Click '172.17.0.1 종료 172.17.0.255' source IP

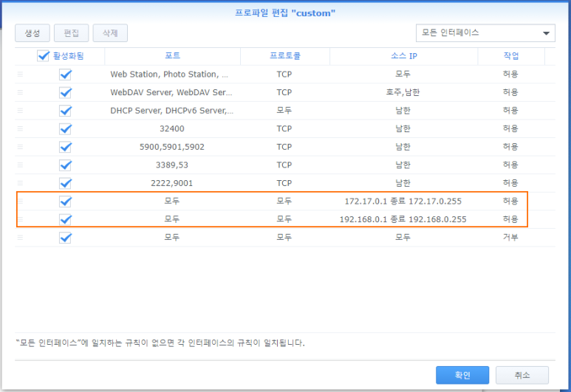[x=403, y=202]
